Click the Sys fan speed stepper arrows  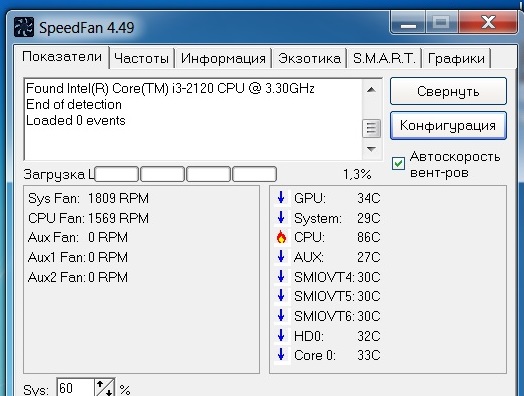point(105,388)
